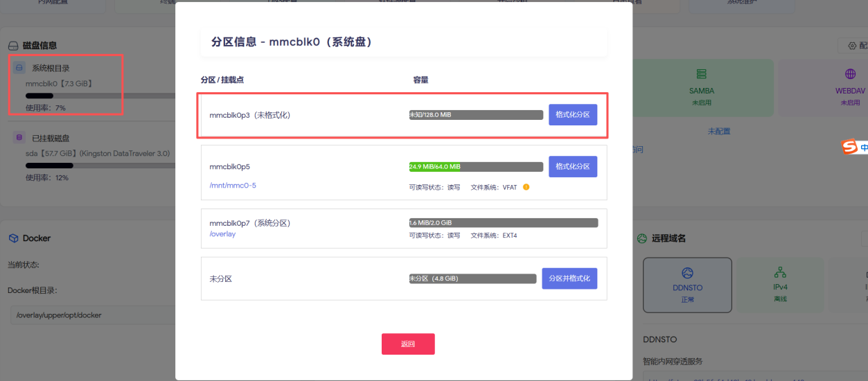This screenshot has width=868, height=381.
Task: Click the mmcblk0 7.3 GiB usage bar
Action: 100,96
